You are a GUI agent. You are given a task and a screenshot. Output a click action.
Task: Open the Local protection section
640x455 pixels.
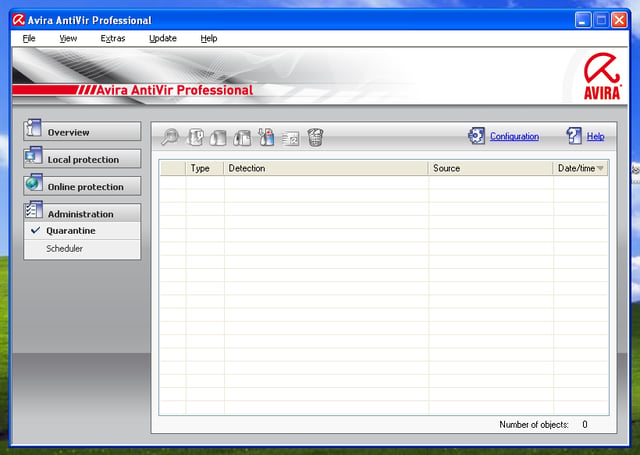pos(82,159)
